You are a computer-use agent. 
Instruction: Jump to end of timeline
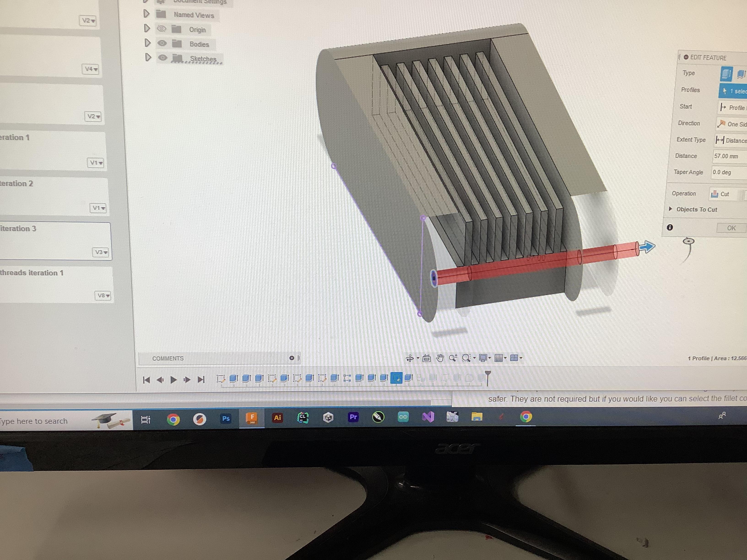coord(201,380)
